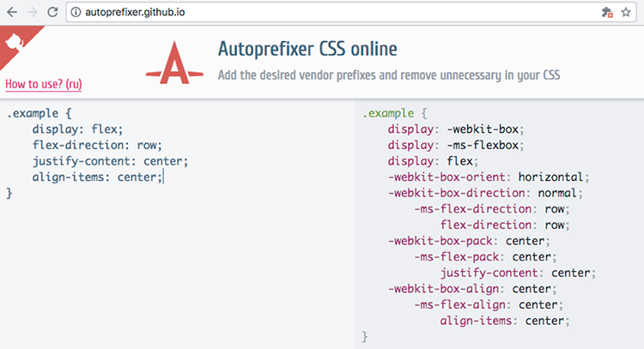
Task: Click the "display: flex;" line in input editor
Action: (x=78, y=129)
